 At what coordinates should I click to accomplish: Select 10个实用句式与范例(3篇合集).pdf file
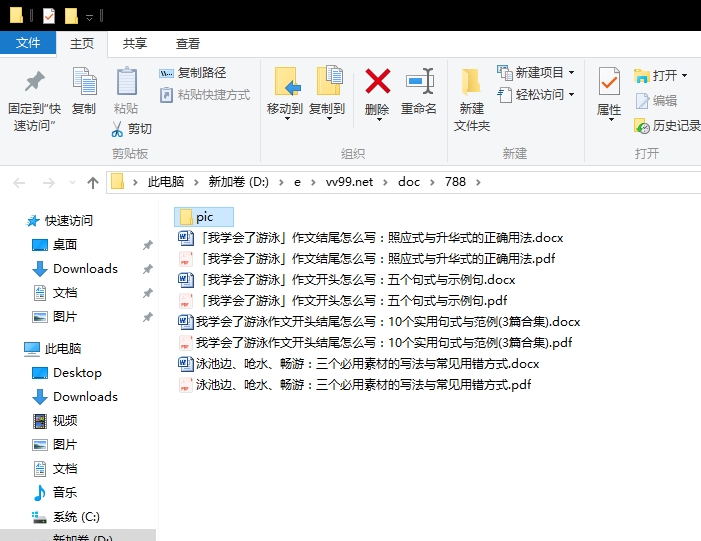pyautogui.click(x=375, y=343)
